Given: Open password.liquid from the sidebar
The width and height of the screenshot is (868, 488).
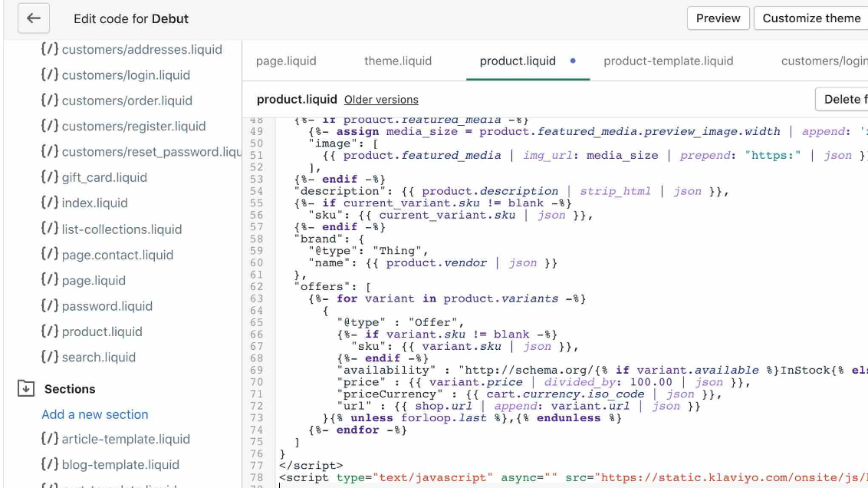Looking at the screenshot, I should [x=107, y=306].
